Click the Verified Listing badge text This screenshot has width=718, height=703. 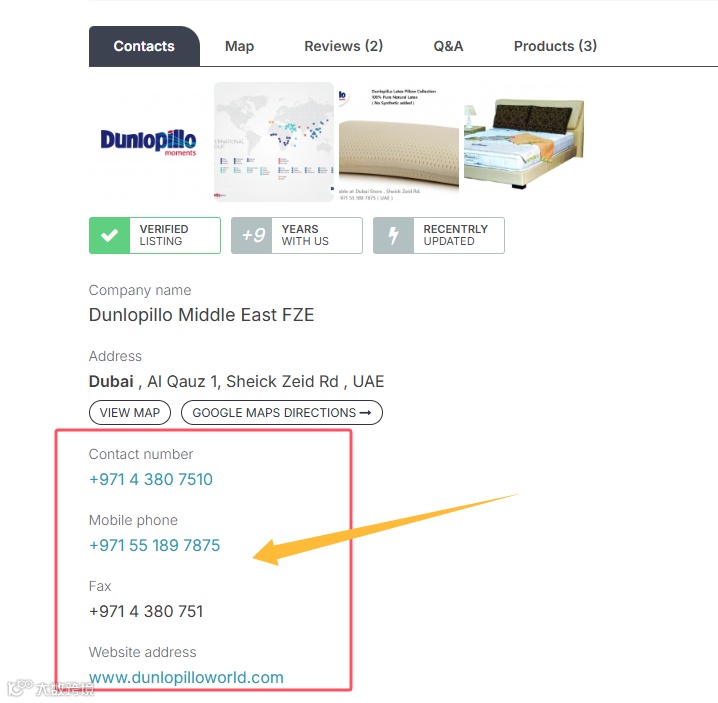pos(164,235)
